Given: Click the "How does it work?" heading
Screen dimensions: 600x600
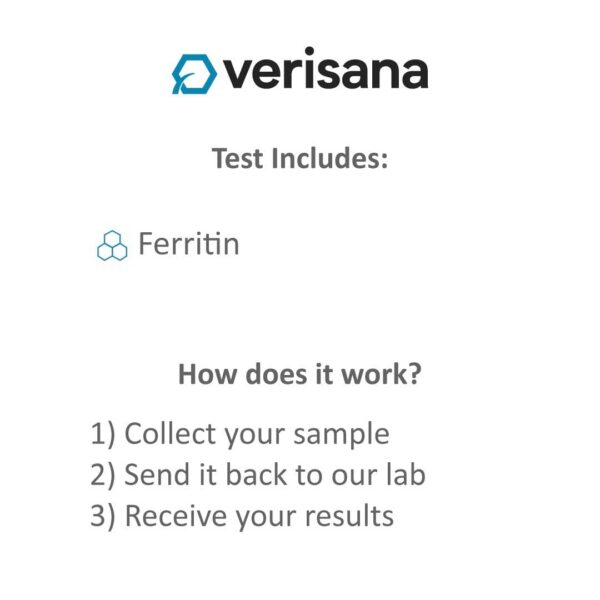Looking at the screenshot, I should (299, 374).
